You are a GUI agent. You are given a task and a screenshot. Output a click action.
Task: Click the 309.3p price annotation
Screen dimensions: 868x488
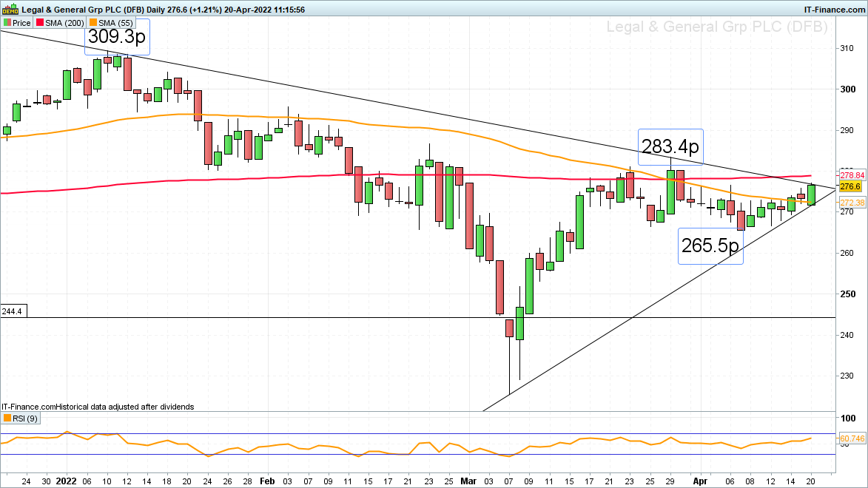click(x=117, y=36)
